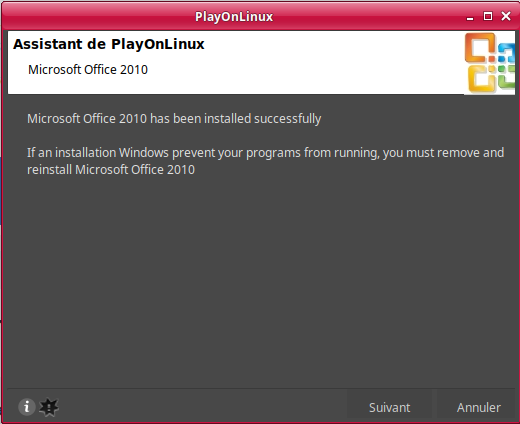The image size is (520, 424).
Task: Select the blue square of the Office logo
Action: click(507, 53)
